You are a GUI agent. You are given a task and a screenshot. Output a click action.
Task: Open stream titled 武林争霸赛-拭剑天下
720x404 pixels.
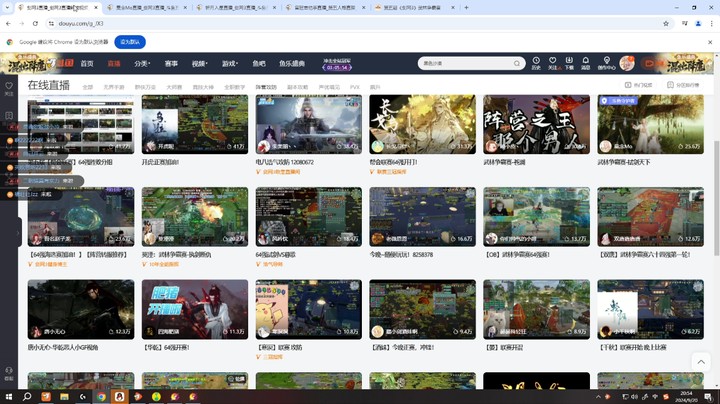click(x=624, y=162)
